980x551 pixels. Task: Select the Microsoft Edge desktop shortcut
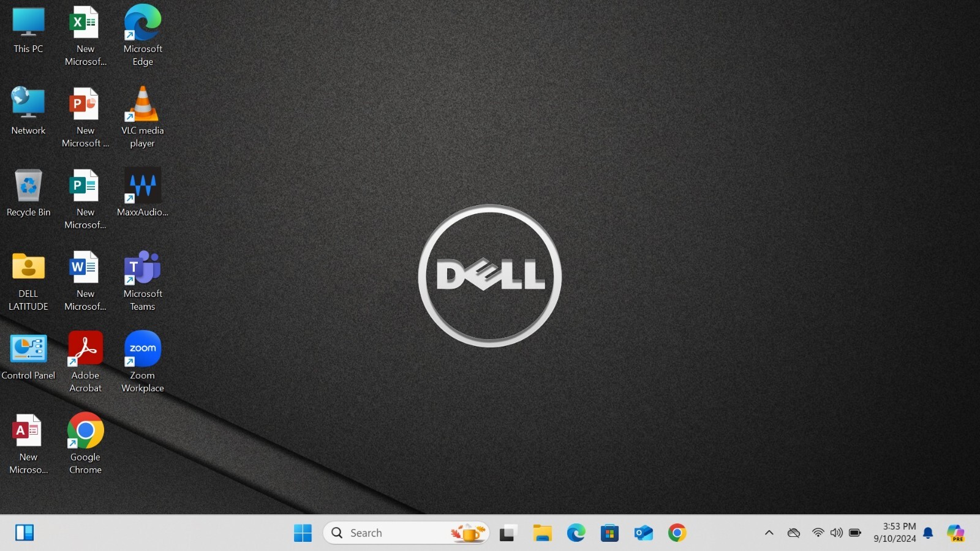click(x=143, y=36)
